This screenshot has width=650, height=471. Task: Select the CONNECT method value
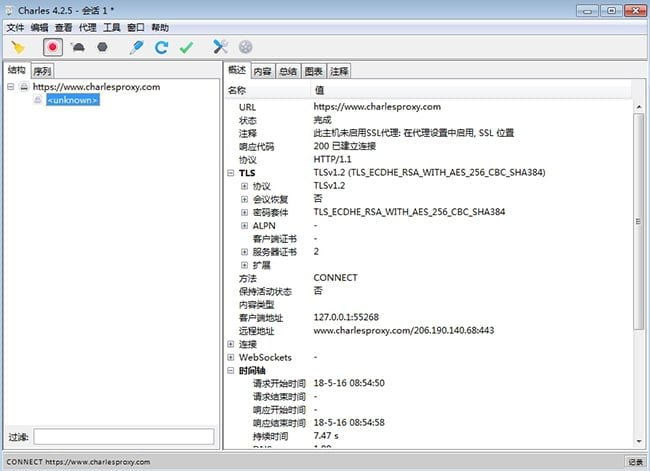(335, 277)
